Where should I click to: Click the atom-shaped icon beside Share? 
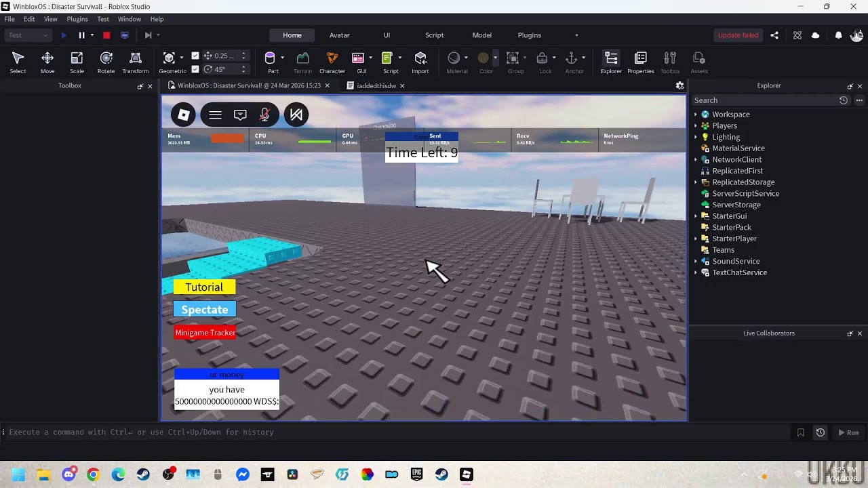797,35
